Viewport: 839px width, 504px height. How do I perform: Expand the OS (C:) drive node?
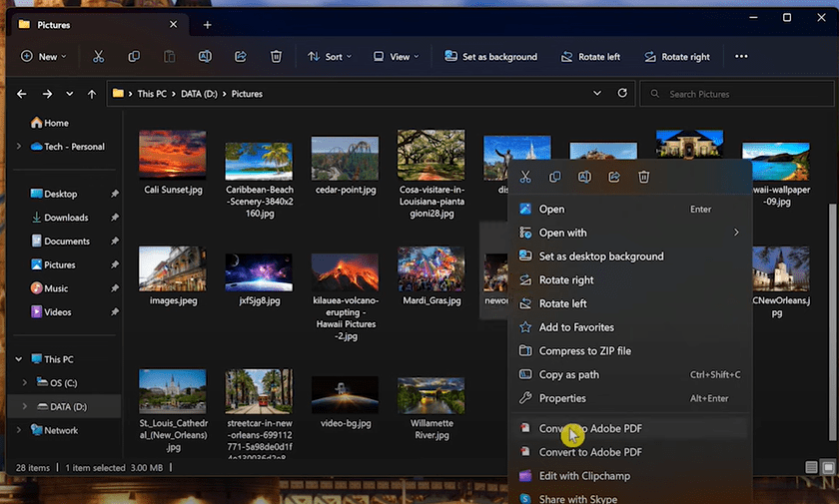point(25,382)
